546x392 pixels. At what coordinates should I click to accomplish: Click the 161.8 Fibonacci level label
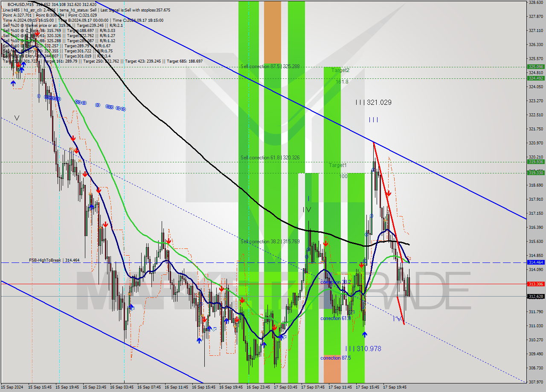[342, 81]
